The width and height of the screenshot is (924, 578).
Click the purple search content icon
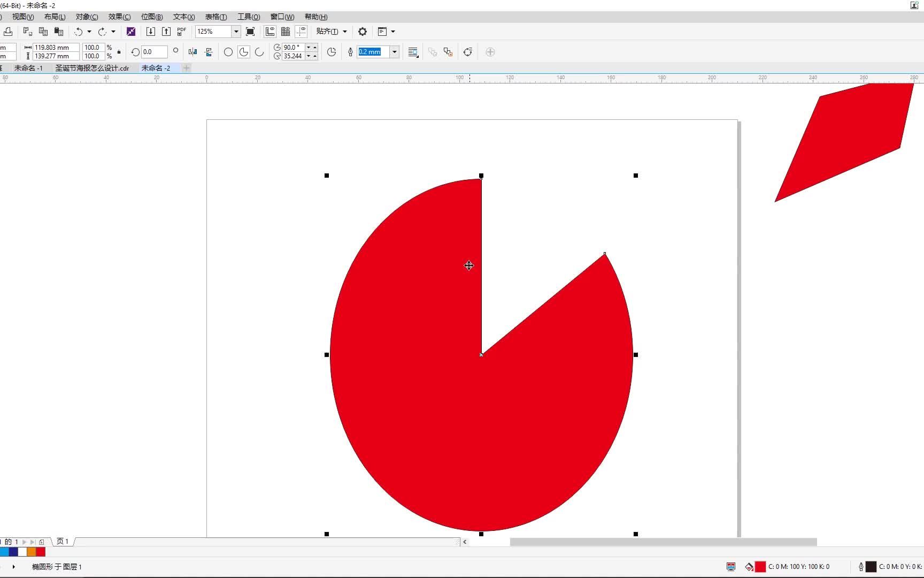[131, 32]
